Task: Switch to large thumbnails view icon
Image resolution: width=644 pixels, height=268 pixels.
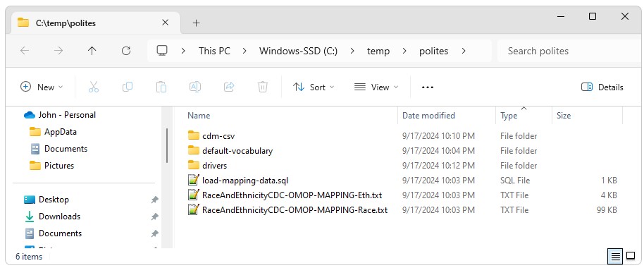Action: click(x=631, y=257)
